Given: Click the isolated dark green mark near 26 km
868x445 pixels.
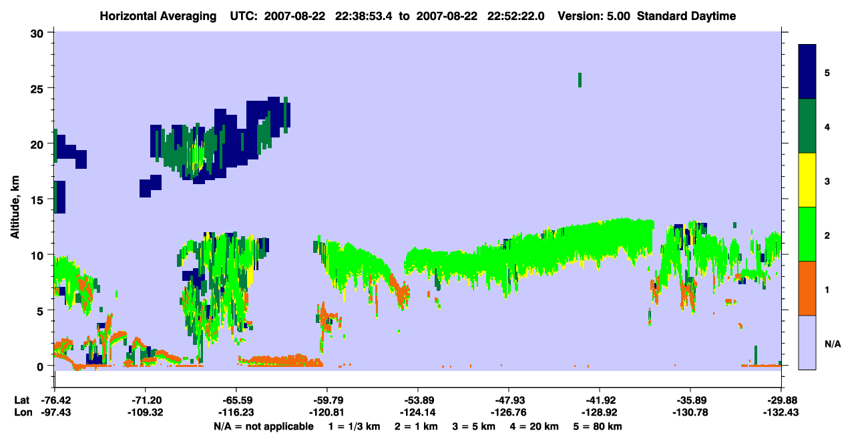Looking at the screenshot, I should point(580,80).
